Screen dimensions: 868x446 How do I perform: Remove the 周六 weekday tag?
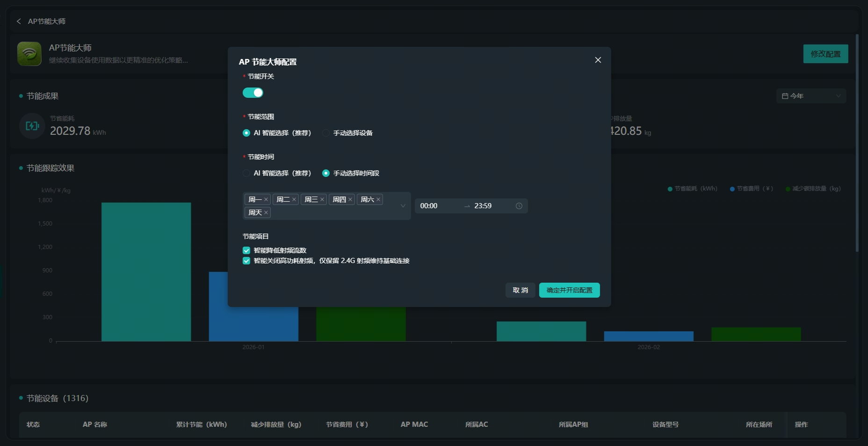(378, 199)
